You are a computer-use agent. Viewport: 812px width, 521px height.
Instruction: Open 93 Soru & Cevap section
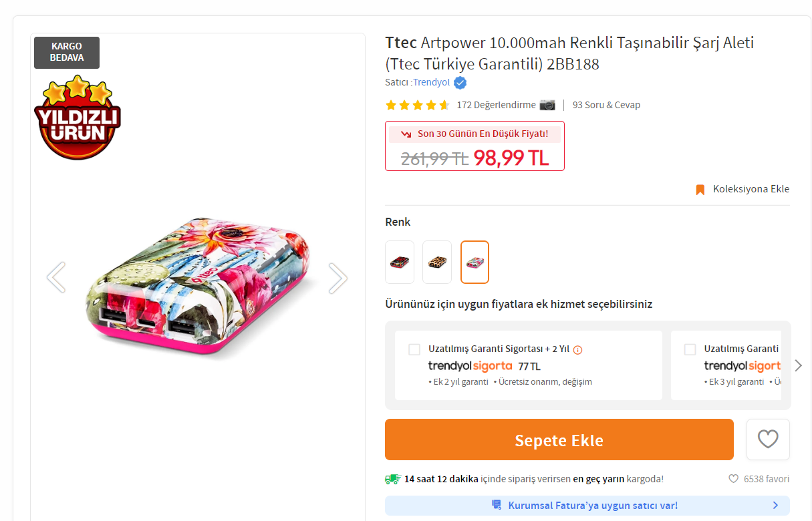click(x=606, y=105)
